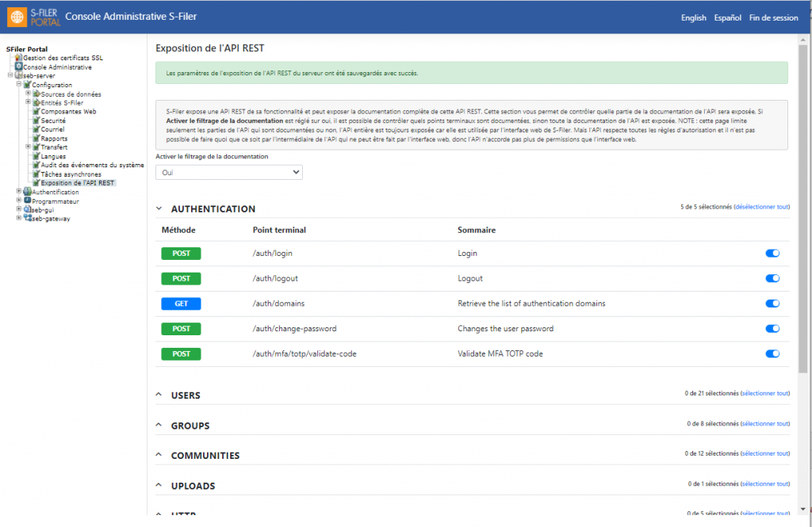Click the Console Administrative gear icon
This screenshot has height=527, width=812.
coord(19,67)
